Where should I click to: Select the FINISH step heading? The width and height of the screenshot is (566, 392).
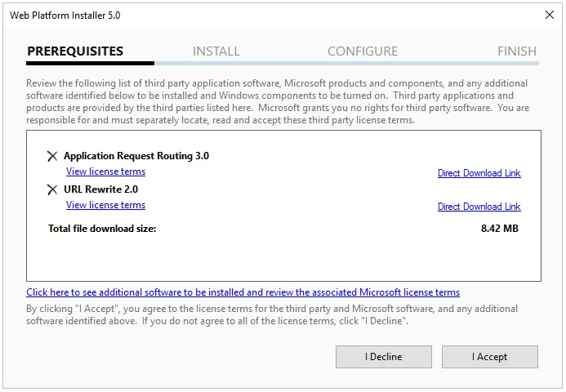(516, 51)
